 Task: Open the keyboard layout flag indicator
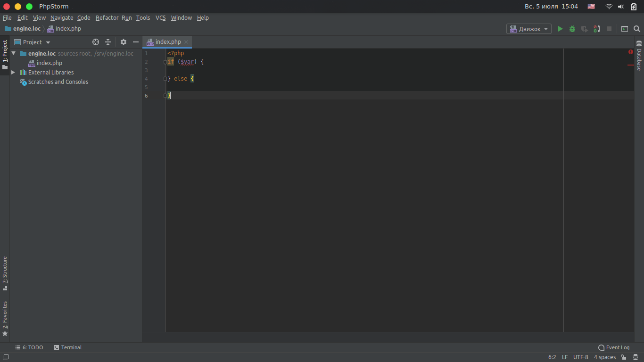pyautogui.click(x=591, y=7)
